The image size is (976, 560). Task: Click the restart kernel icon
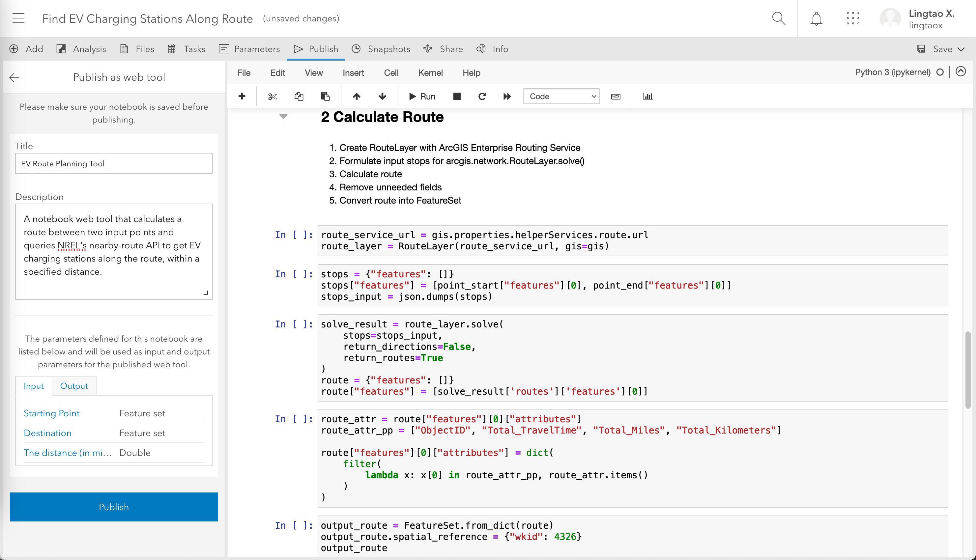tap(482, 96)
